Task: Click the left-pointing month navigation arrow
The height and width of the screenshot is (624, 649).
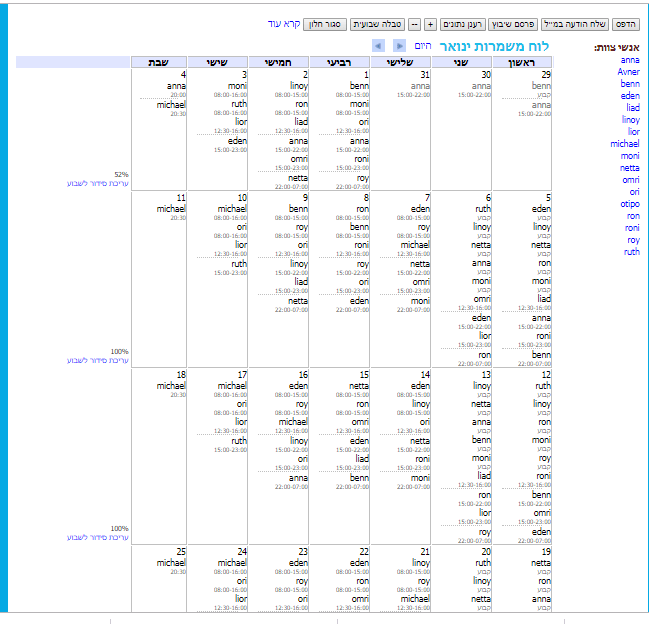Action: tap(378, 46)
